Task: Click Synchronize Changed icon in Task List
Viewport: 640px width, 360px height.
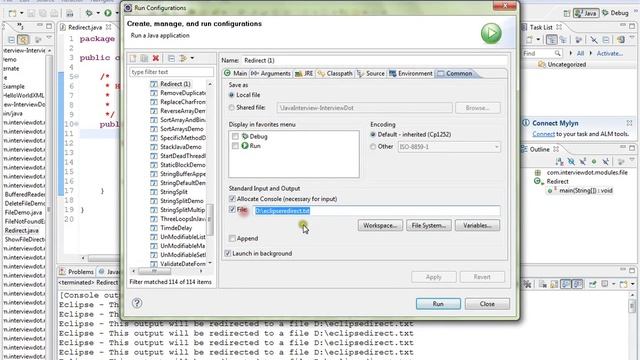Action: coord(621,40)
